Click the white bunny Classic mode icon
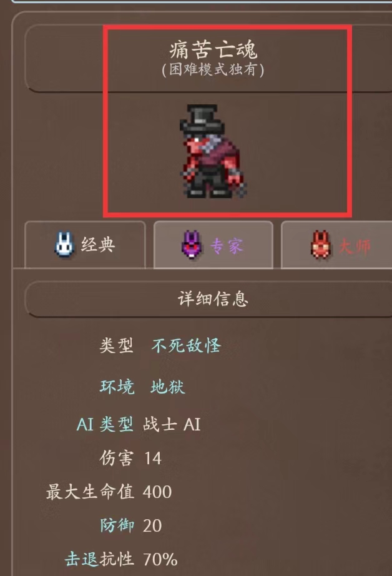Viewport: 392px width, 576px height. coord(64,244)
